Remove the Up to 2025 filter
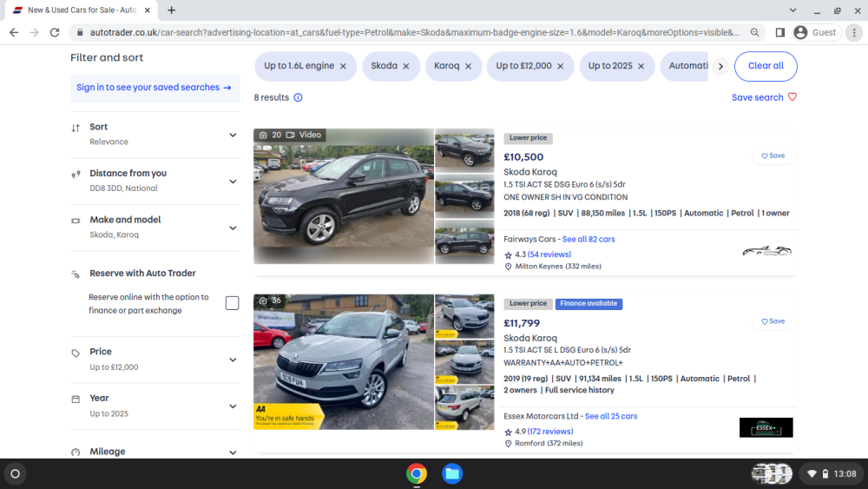 point(641,66)
